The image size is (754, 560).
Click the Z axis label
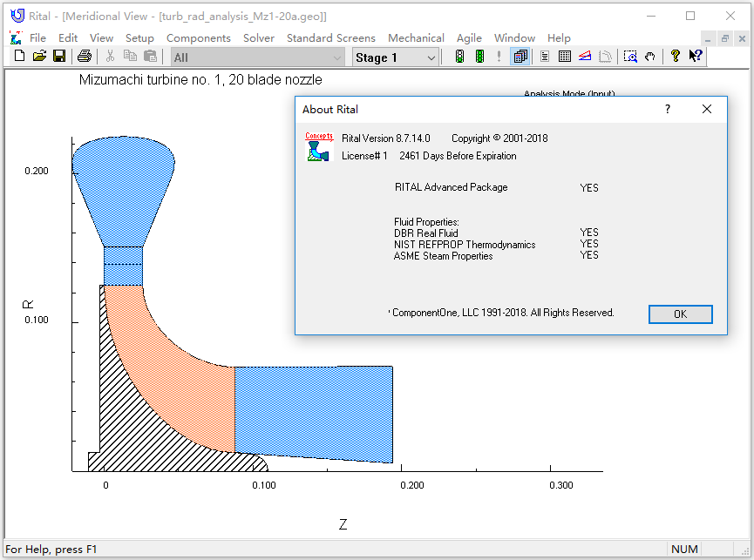pos(343,524)
